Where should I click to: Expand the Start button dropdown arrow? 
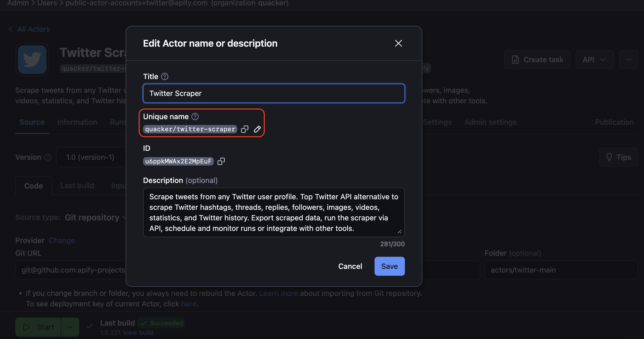tap(70, 327)
